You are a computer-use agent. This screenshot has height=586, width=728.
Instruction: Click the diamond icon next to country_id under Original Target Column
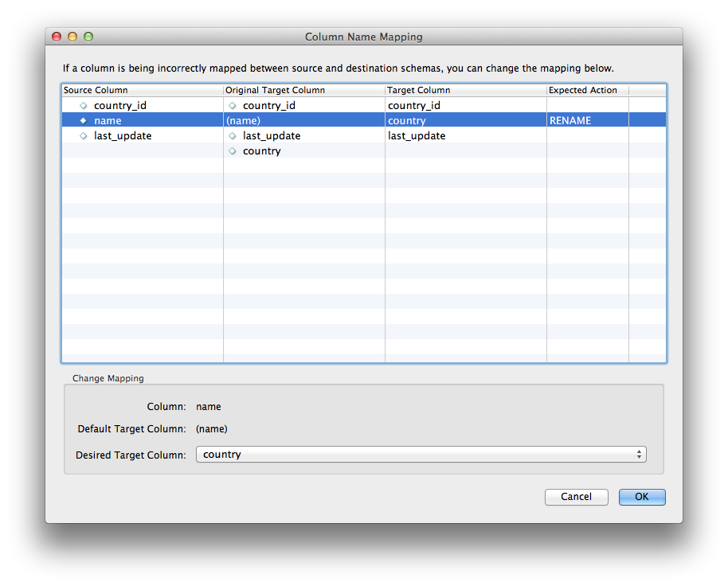(x=233, y=105)
